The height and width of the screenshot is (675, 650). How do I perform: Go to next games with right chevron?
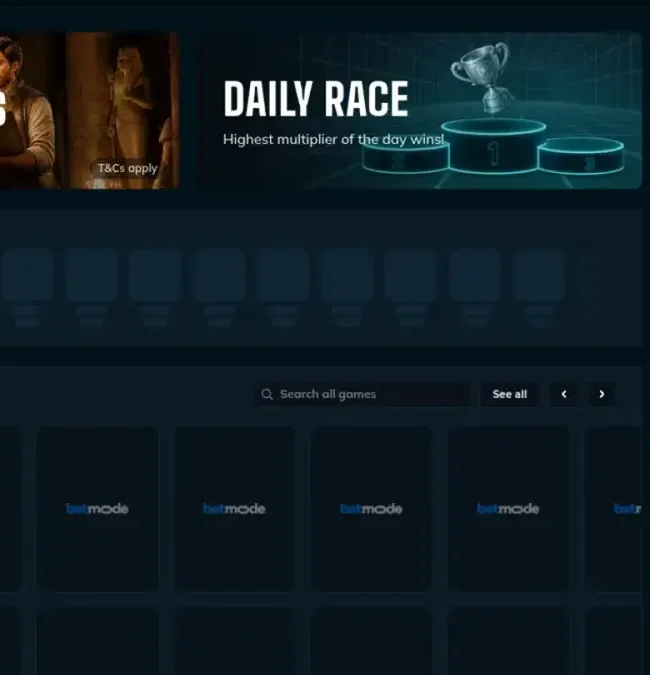[x=601, y=394]
